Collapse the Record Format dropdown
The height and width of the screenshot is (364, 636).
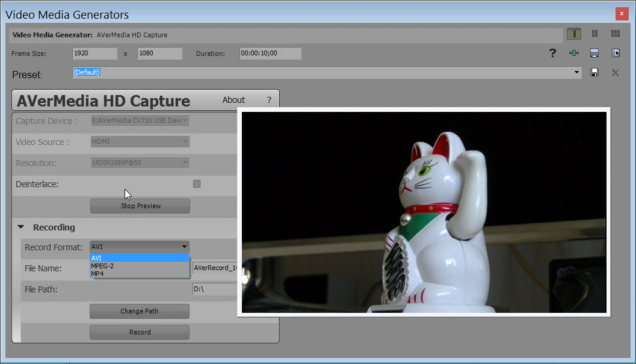140,247
